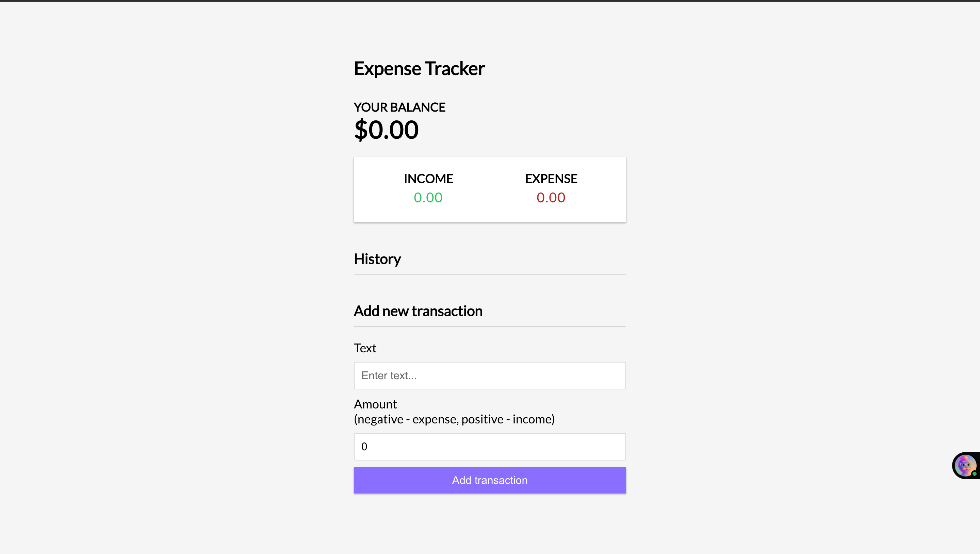Screen dimensions: 980x554
Task: Click the divider between Income and Expense
Action: coord(490,190)
